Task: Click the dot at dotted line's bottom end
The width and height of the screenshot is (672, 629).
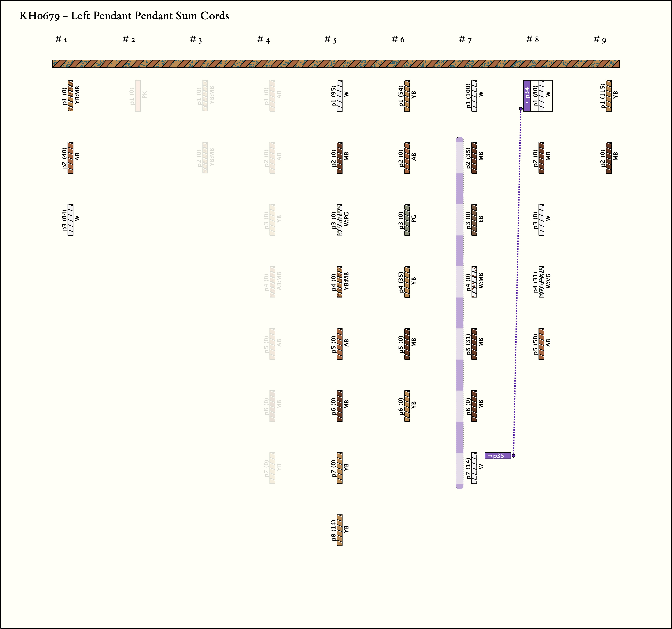Action: coord(513,456)
